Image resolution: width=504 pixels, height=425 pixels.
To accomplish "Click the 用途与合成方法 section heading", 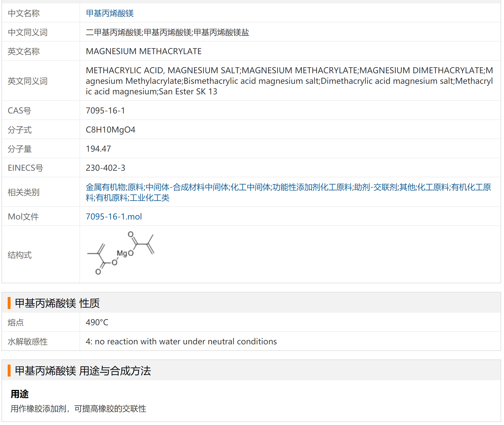I will 83,371.
